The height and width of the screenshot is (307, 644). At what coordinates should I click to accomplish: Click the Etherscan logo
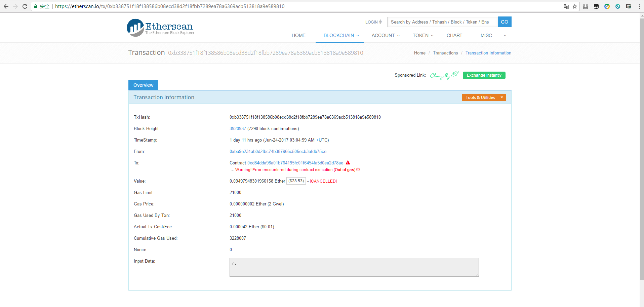click(x=161, y=28)
